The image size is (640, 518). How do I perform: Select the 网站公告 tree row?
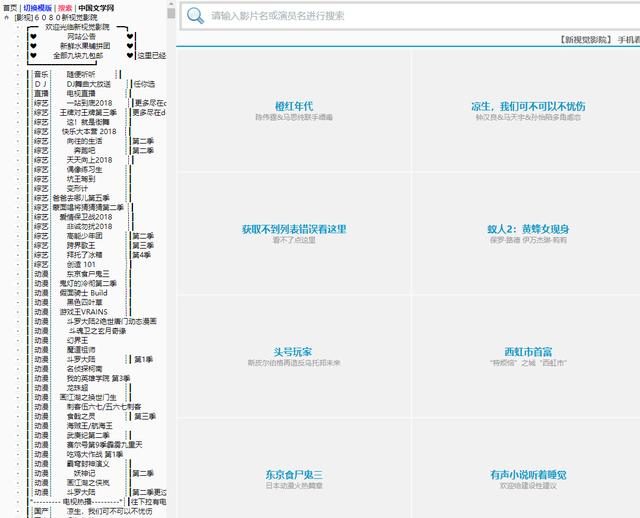pyautogui.click(x=82, y=36)
